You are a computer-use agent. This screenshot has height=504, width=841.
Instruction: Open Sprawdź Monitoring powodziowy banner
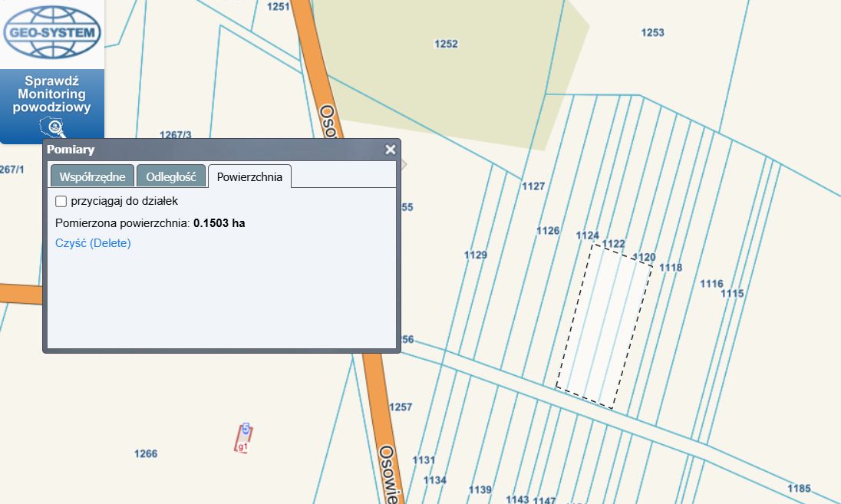tap(52, 94)
